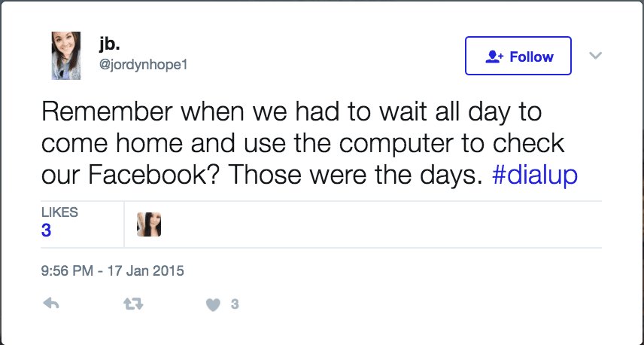This screenshot has width=644, height=345.
Task: Click the LIKES label
Action: pos(59,212)
